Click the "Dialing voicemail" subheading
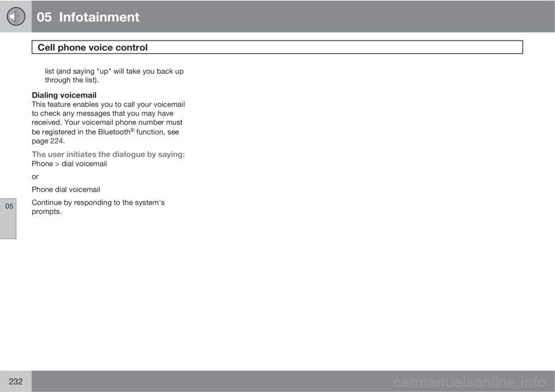This screenshot has height=392, width=555. (x=64, y=94)
